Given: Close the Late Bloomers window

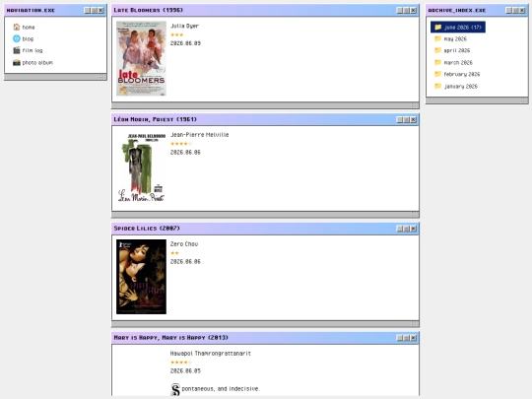Looking at the screenshot, I should click(x=413, y=11).
